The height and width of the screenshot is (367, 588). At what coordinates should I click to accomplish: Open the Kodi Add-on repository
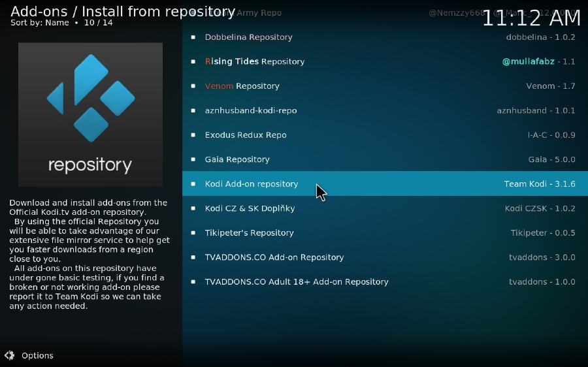coord(385,183)
